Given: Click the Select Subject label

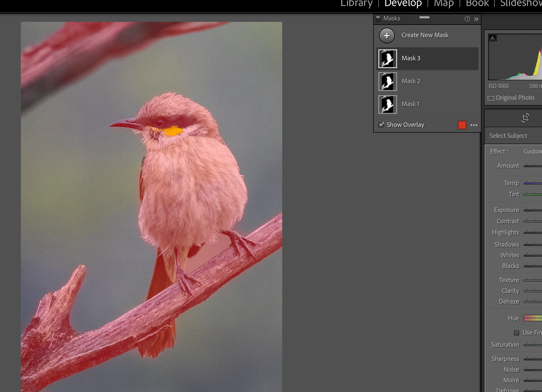Looking at the screenshot, I should 508,136.
